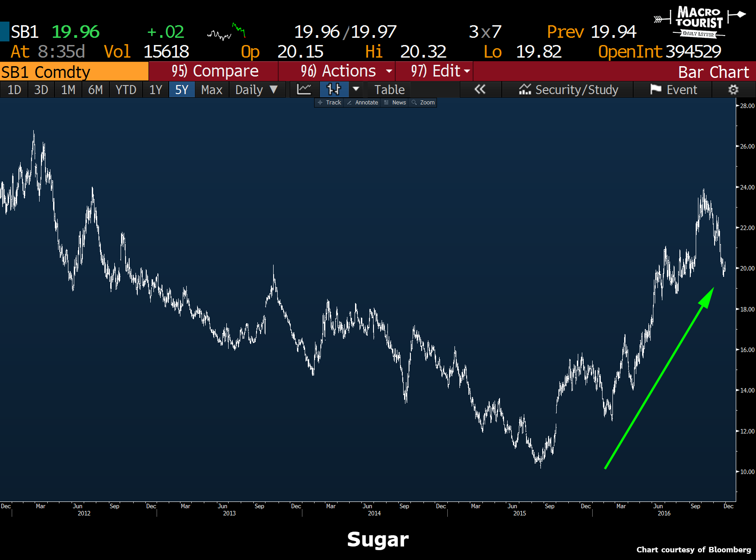Select 3D time range
The width and height of the screenshot is (756, 560).
(41, 90)
